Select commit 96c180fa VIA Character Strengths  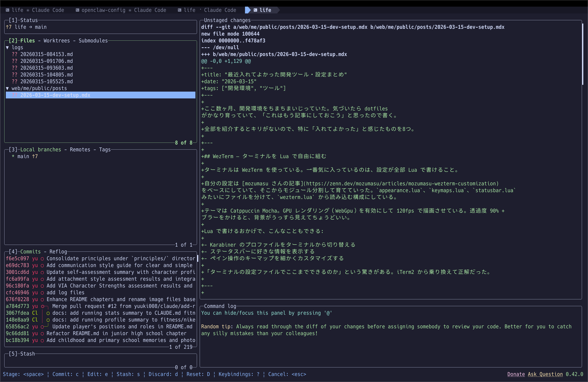(101, 286)
